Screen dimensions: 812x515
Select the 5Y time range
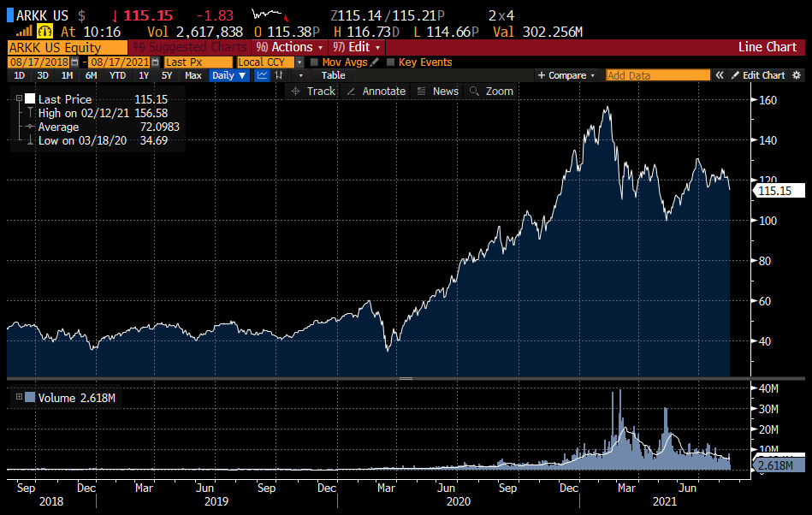pyautogui.click(x=167, y=75)
